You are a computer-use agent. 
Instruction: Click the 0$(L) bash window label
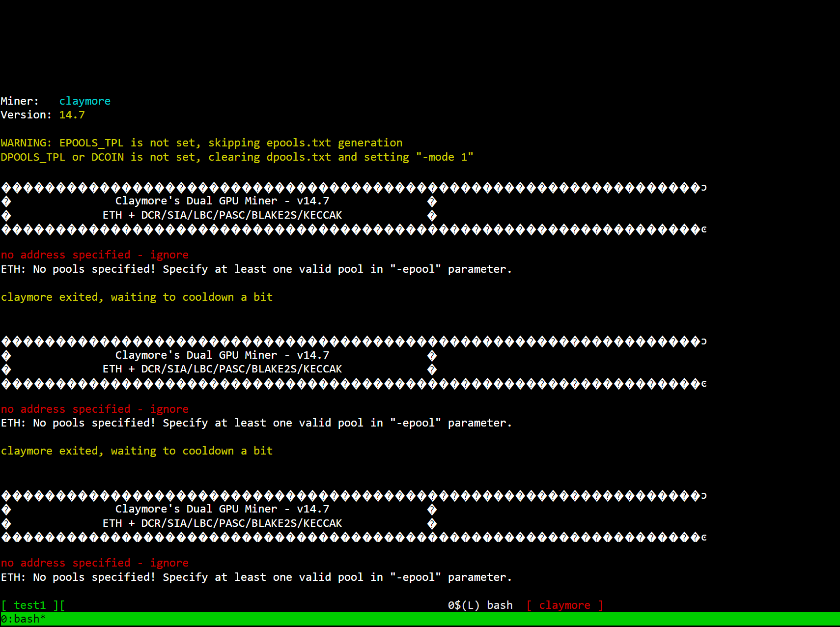479,605
